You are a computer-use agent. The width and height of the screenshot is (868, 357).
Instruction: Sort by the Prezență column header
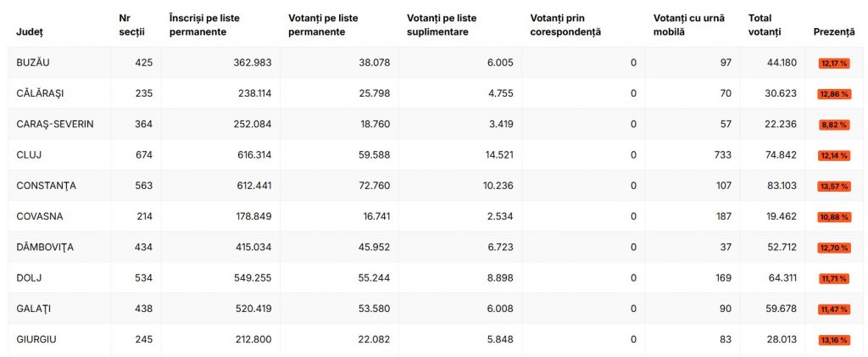pyautogui.click(x=834, y=32)
